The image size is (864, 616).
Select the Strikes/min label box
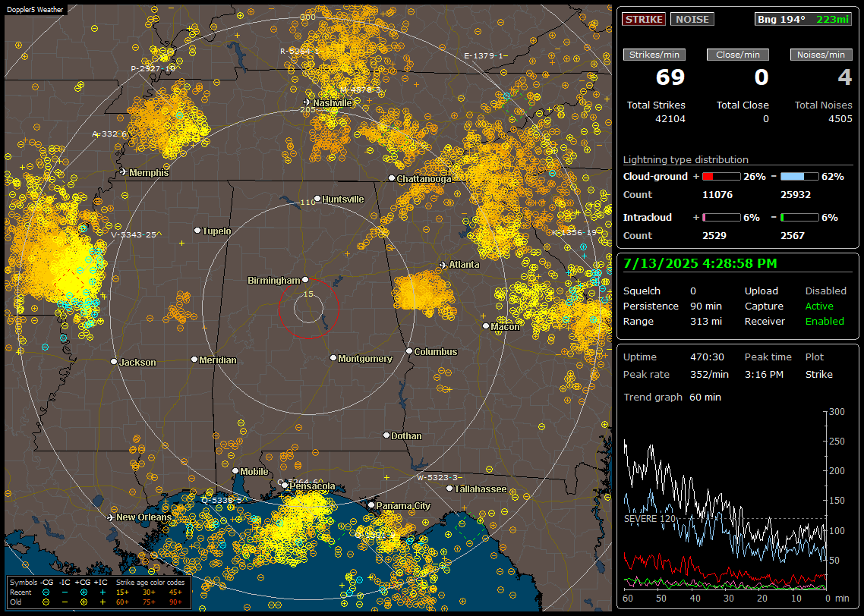click(654, 55)
